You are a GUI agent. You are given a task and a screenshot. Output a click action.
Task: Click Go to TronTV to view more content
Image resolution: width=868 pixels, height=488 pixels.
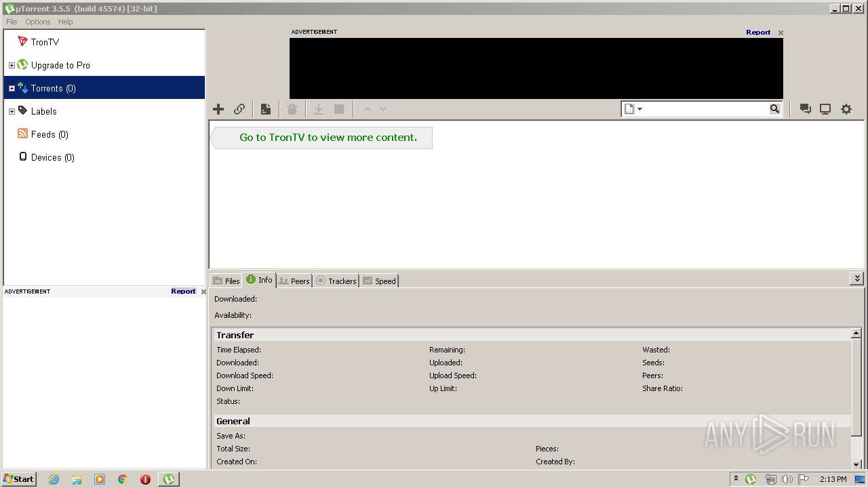(x=328, y=137)
